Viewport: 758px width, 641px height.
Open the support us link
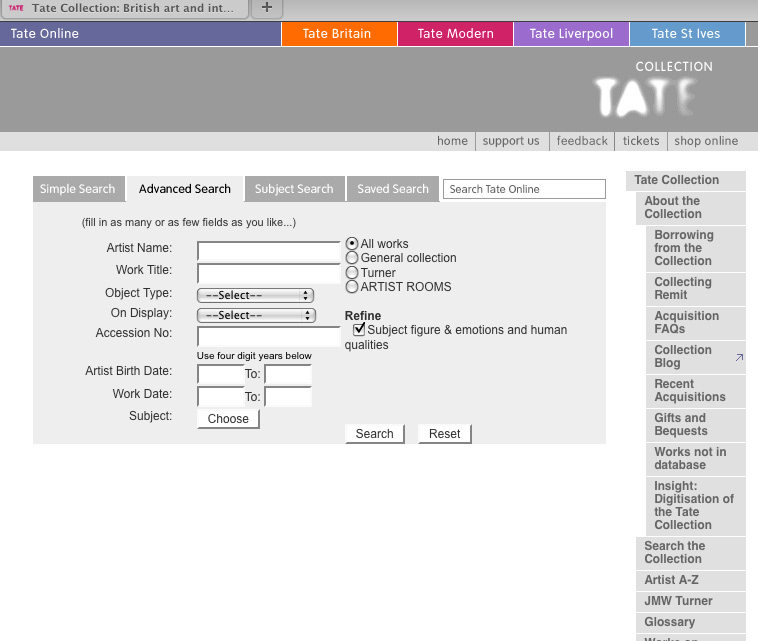tap(511, 141)
